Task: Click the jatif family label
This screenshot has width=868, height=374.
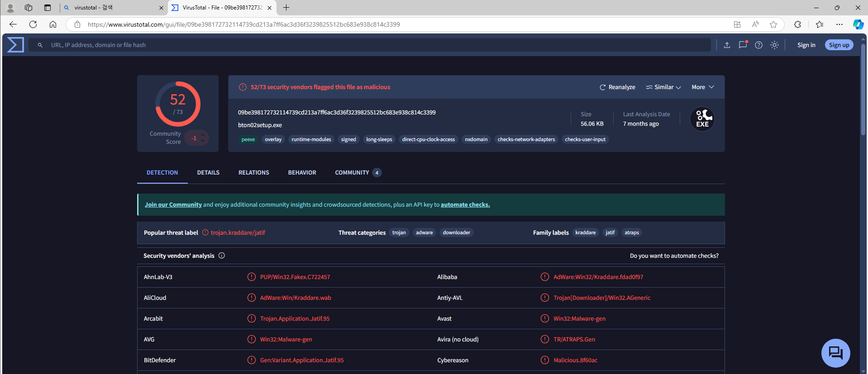Action: [610, 232]
